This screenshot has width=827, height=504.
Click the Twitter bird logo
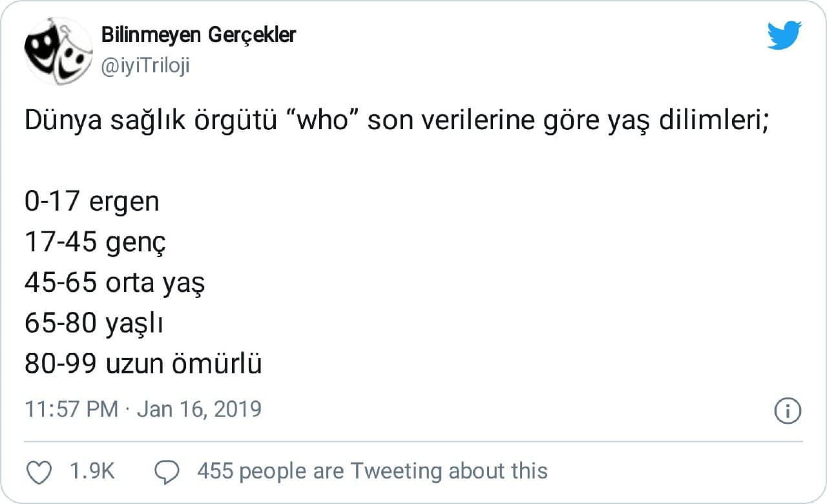pos(784,35)
